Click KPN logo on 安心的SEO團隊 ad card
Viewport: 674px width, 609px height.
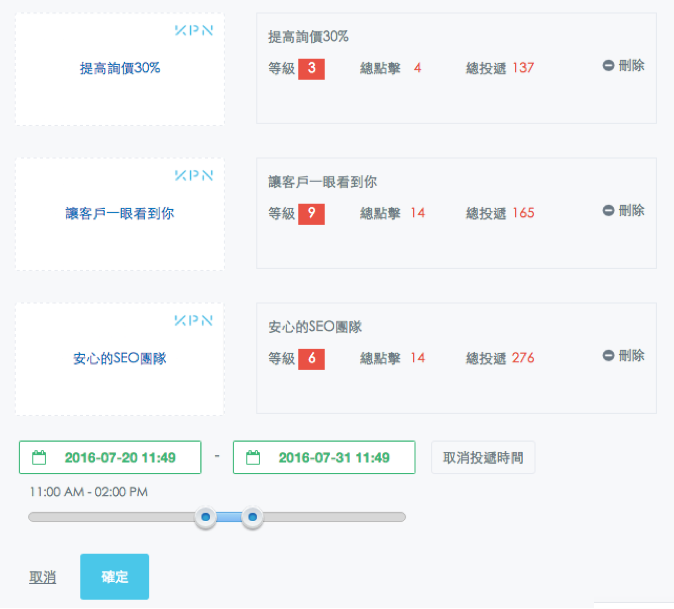point(193,321)
